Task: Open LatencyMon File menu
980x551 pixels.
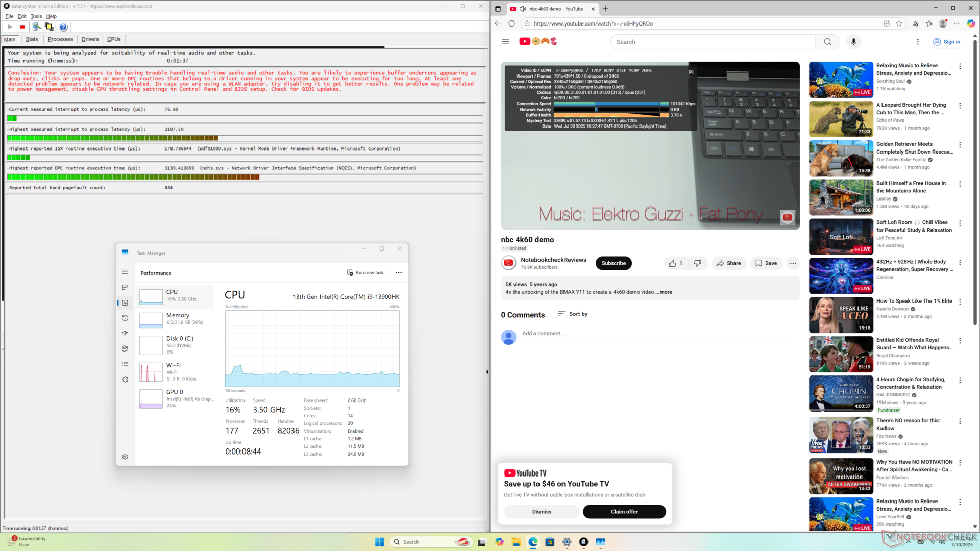Action: pyautogui.click(x=9, y=16)
